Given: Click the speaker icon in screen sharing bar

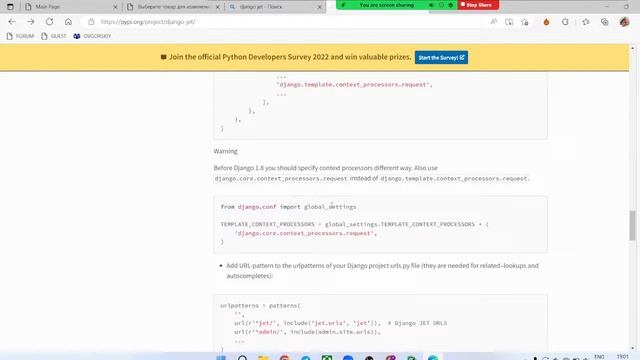Looking at the screenshot, I should pyautogui.click(x=431, y=5).
